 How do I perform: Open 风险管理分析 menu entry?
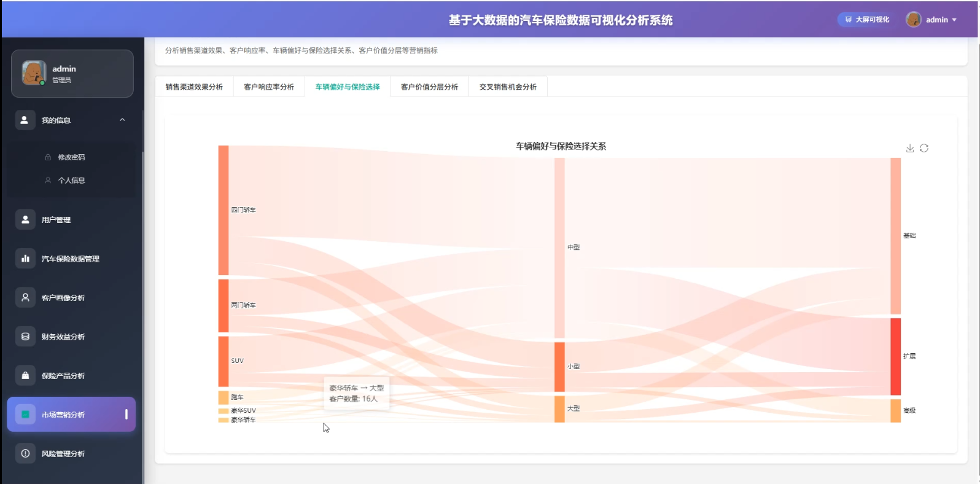point(71,453)
